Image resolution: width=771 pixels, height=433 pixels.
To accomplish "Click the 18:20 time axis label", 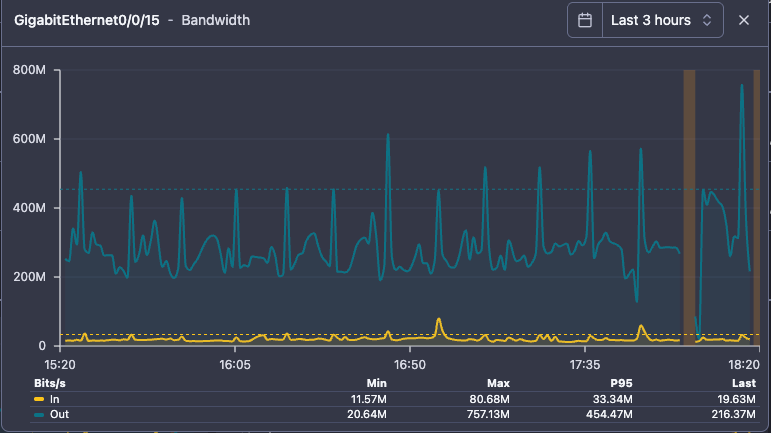I will [744, 365].
